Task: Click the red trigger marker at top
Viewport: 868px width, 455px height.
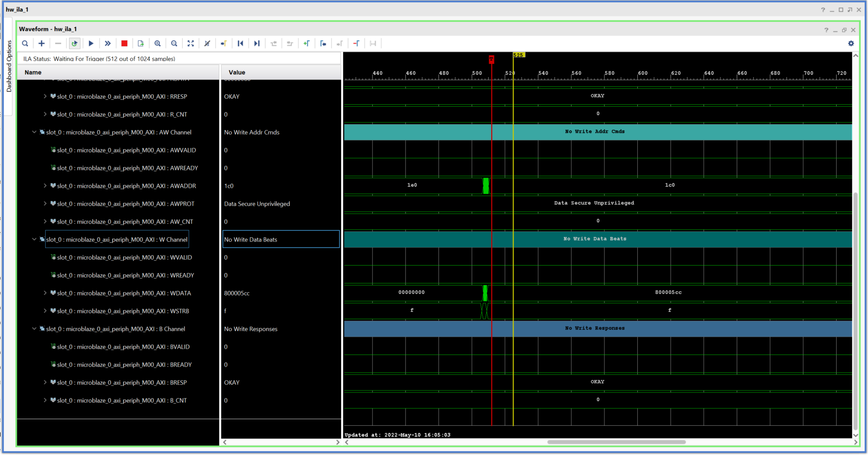Action: click(491, 59)
